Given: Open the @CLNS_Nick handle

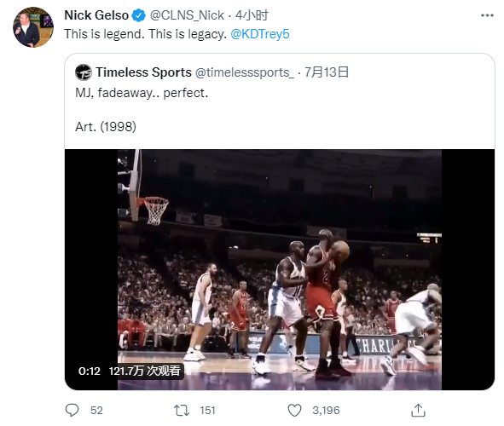Looking at the screenshot, I should pyautogui.click(x=187, y=15).
